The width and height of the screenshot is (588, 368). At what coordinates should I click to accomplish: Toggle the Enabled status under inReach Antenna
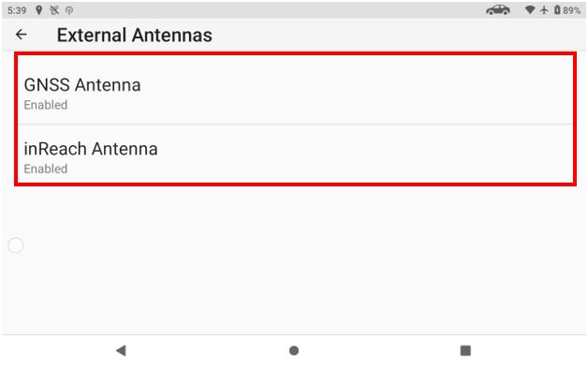(x=46, y=169)
